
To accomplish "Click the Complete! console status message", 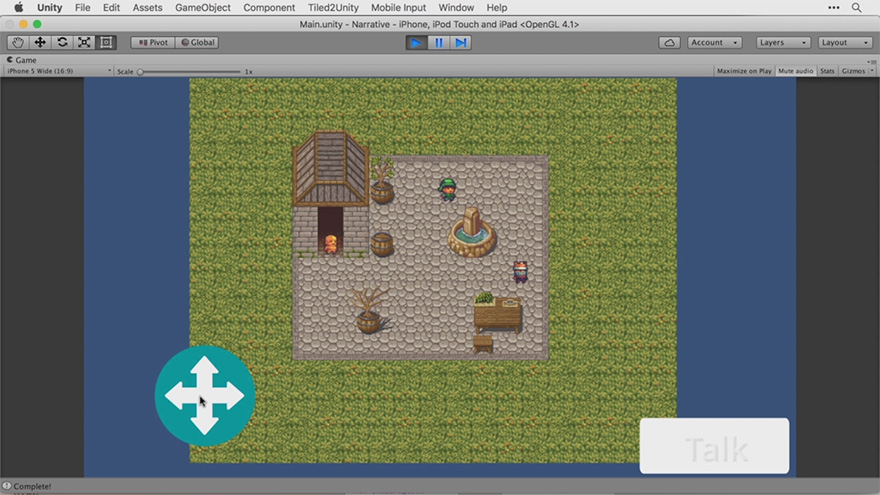I will pos(32,487).
